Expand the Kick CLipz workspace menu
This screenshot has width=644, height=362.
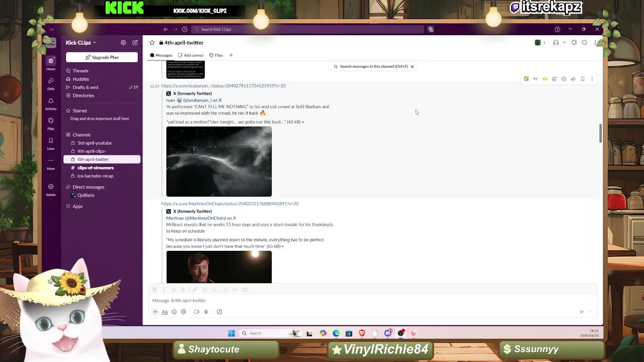[80, 43]
